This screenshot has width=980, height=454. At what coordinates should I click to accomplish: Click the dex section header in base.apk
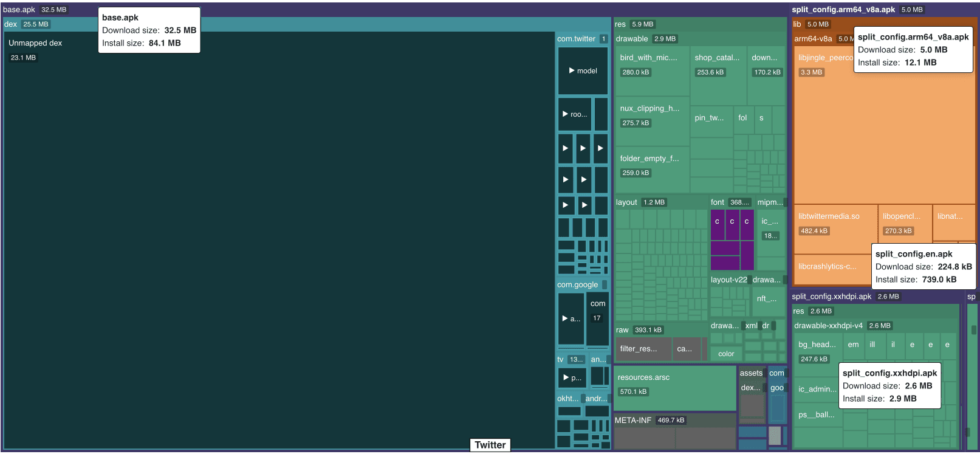point(11,24)
